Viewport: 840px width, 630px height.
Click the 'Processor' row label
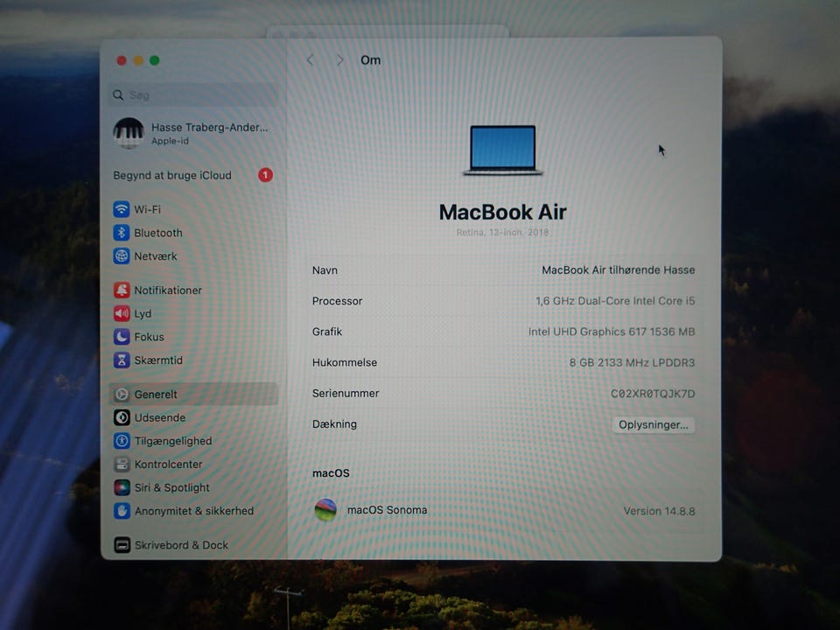pos(337,301)
